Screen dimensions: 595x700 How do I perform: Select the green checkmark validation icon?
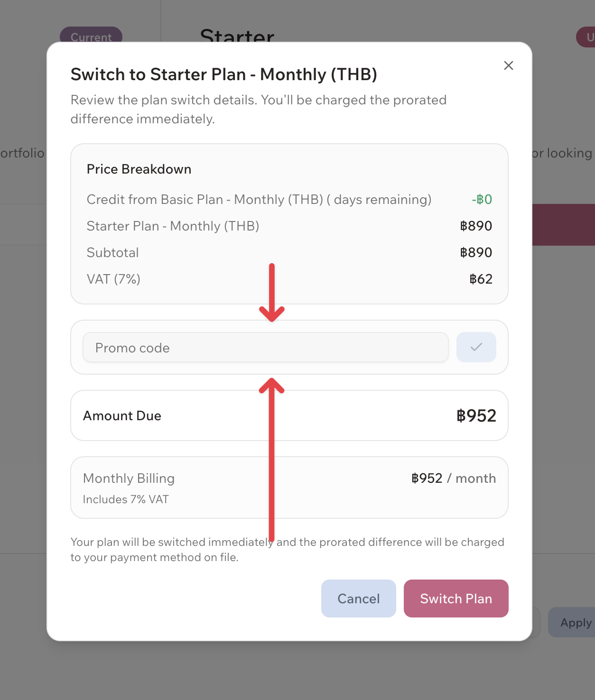click(x=476, y=347)
